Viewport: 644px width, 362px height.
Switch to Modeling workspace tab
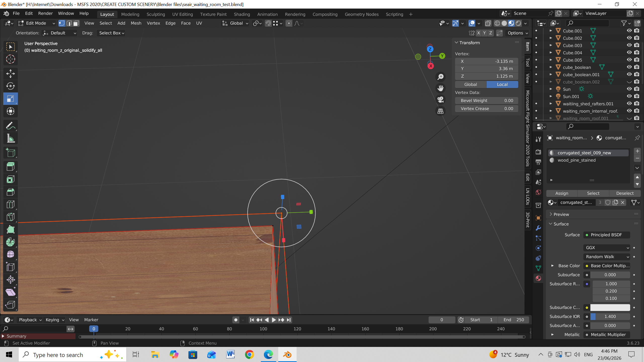tap(130, 14)
